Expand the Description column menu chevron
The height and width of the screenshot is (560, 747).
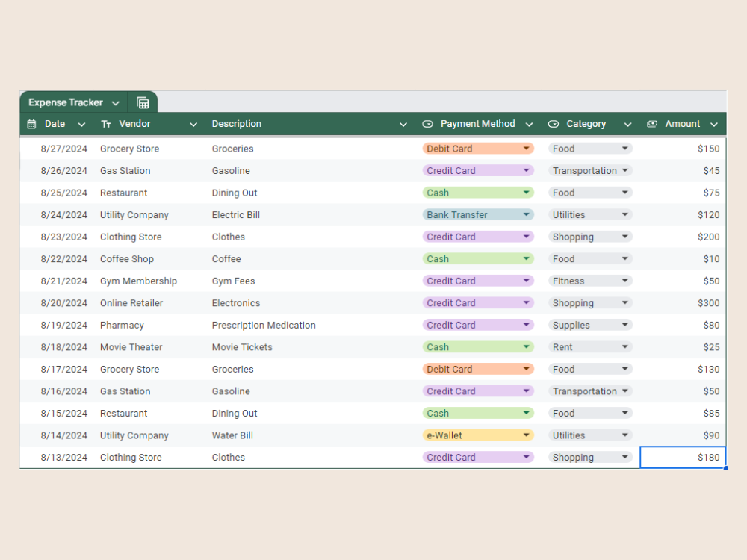point(403,125)
